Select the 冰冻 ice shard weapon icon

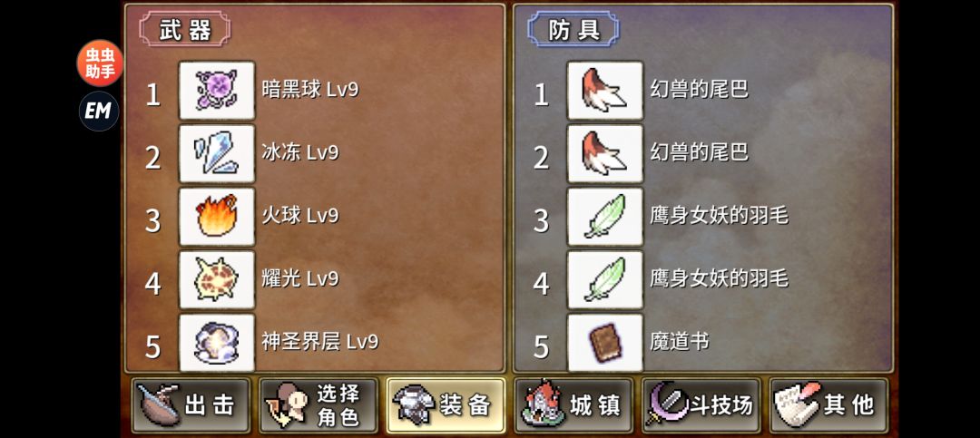217,153
